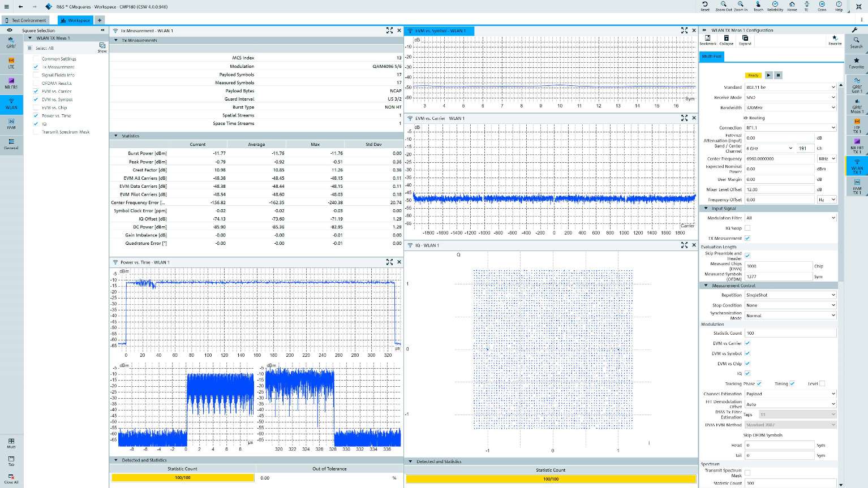Enable the IQ Swap checkbox
868x488 pixels.
[747, 228]
